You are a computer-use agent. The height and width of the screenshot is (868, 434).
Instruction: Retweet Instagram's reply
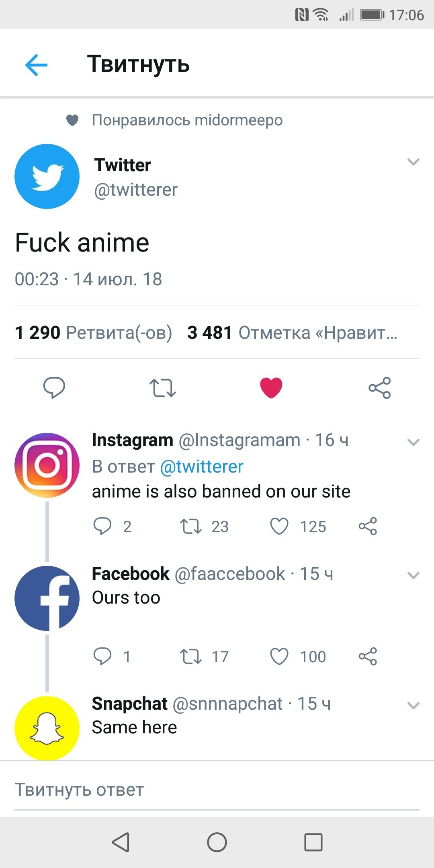tap(191, 526)
